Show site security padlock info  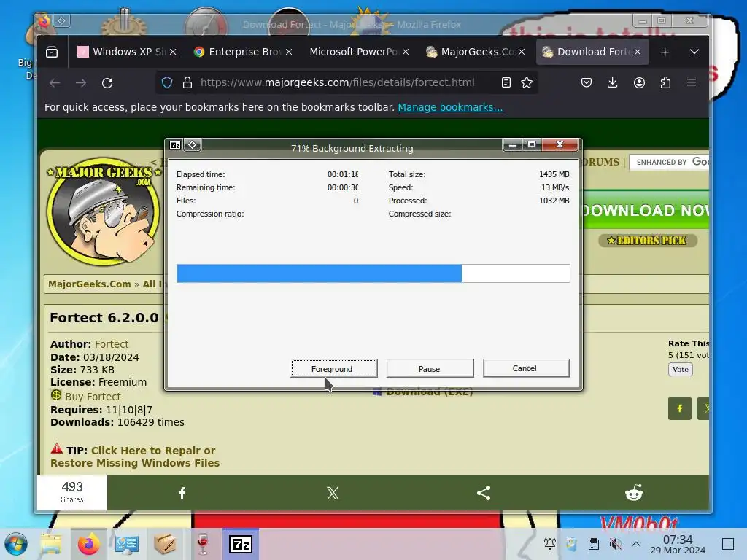pyautogui.click(x=187, y=82)
